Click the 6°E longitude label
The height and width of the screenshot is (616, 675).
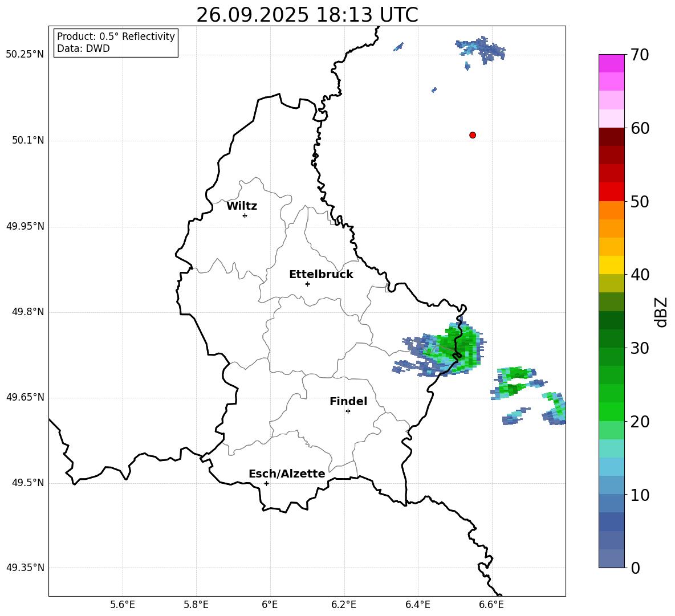click(270, 605)
